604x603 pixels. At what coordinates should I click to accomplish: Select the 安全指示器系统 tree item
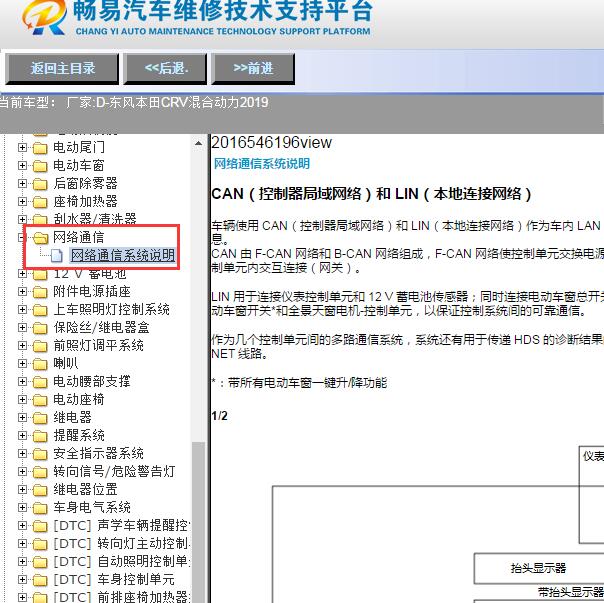tap(98, 454)
